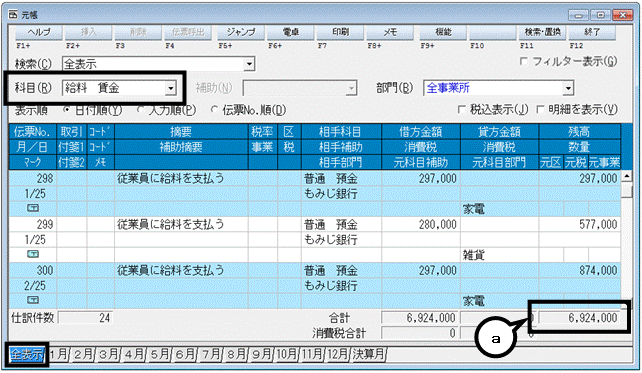Click the 貸方金額 column header
The height and width of the screenshot is (373, 642).
pyautogui.click(x=500, y=132)
